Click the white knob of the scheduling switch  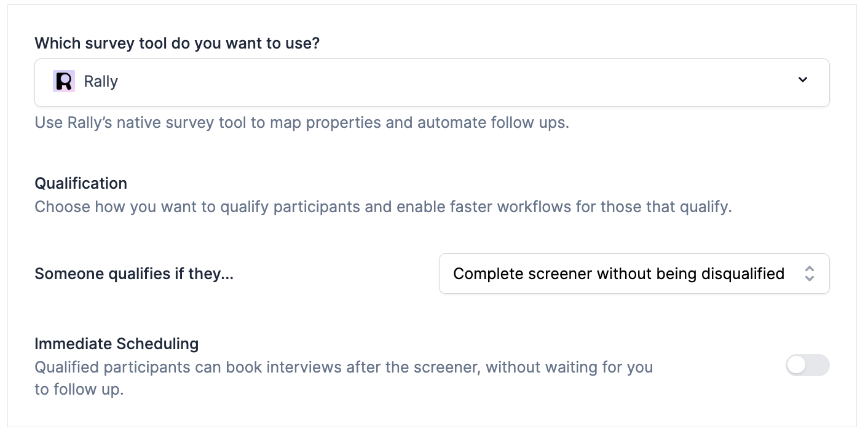[x=797, y=366]
